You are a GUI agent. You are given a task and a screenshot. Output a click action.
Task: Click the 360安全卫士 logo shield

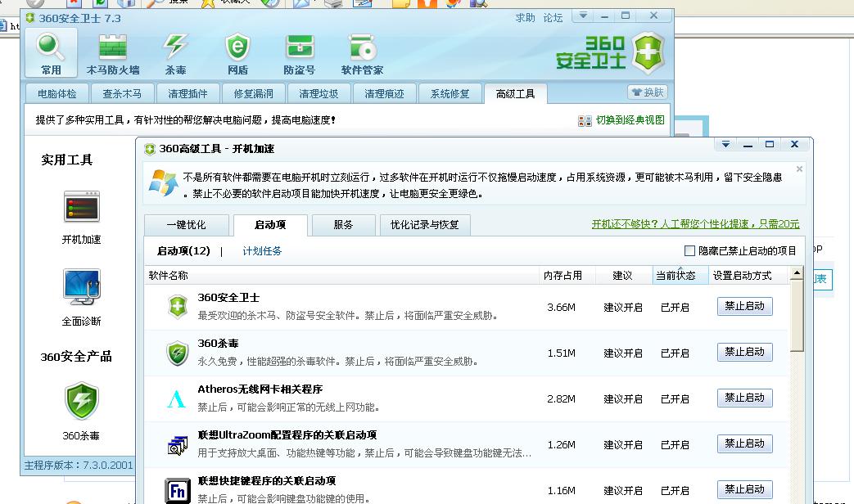click(648, 53)
